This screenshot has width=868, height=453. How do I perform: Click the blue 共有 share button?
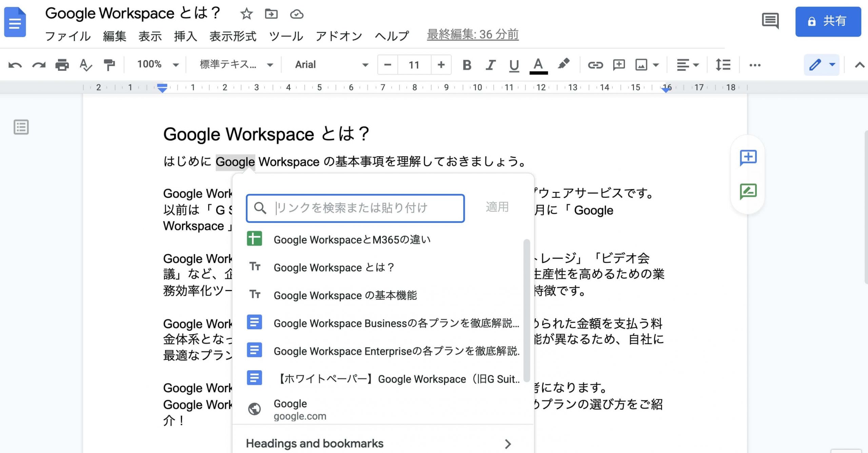[x=828, y=21]
